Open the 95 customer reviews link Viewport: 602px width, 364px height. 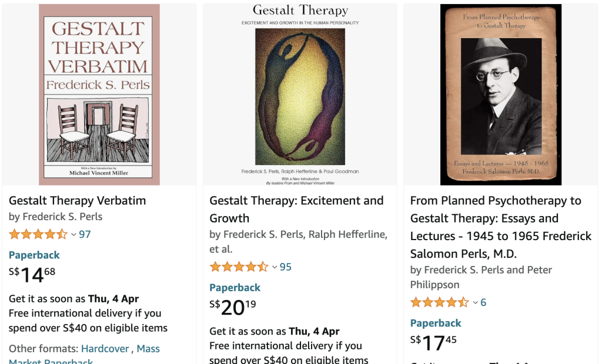[x=286, y=267]
